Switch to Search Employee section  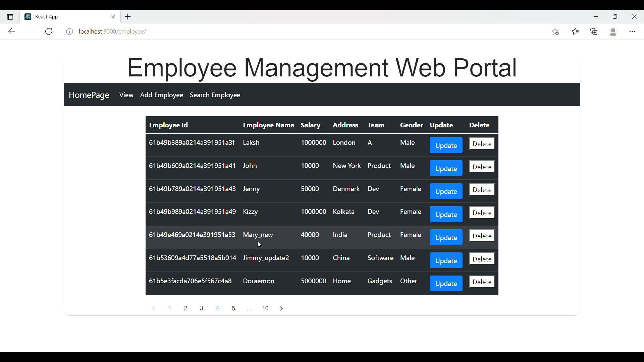pyautogui.click(x=215, y=95)
